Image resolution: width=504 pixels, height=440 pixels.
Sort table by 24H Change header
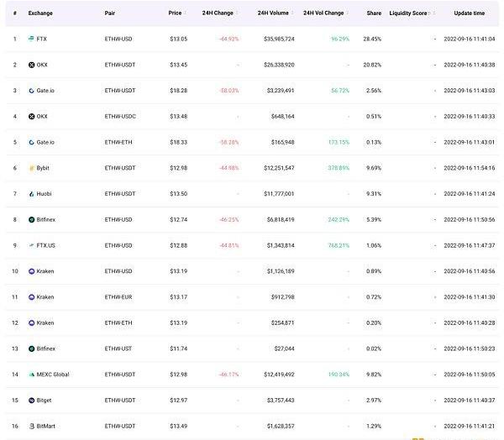coord(220,13)
